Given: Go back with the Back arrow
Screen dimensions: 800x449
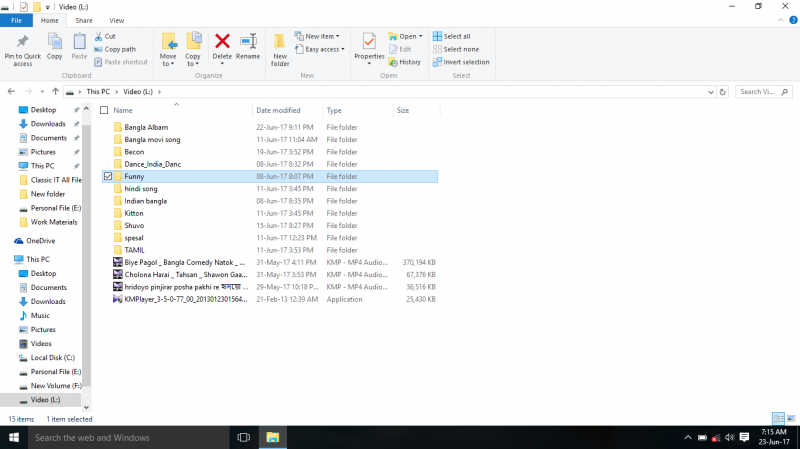Looking at the screenshot, I should pos(11,91).
